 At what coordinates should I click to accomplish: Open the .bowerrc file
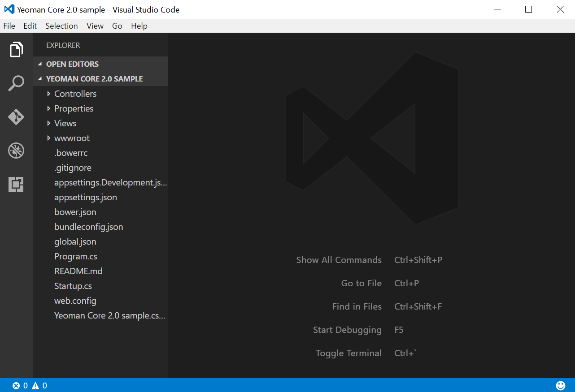coord(100,153)
